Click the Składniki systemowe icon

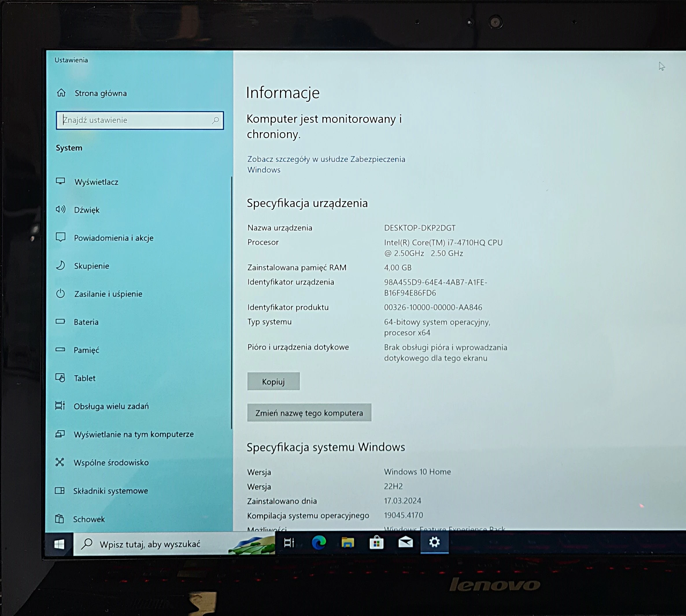(x=60, y=490)
